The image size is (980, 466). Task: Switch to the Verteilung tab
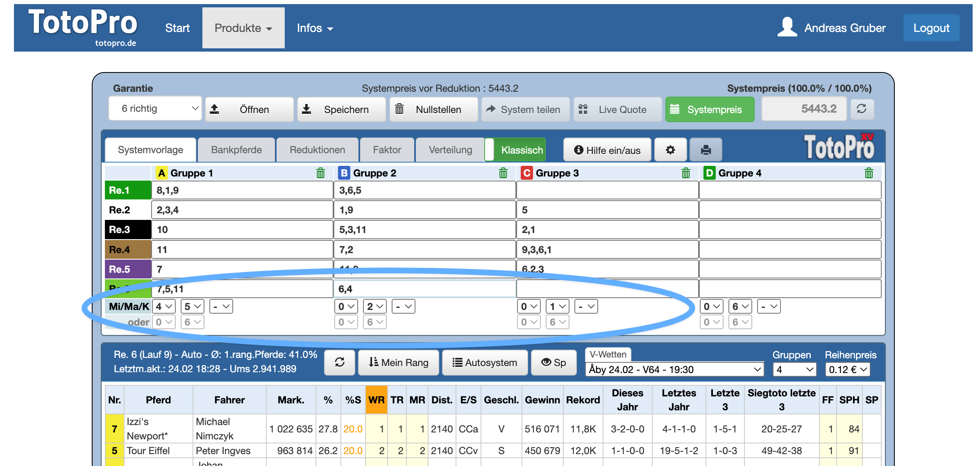click(450, 150)
